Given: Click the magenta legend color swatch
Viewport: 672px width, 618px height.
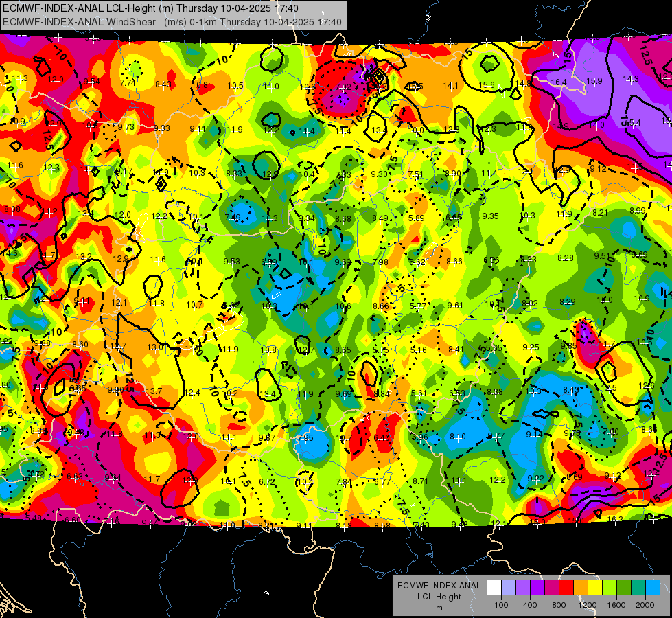Looking at the screenshot, I should 552,587.
